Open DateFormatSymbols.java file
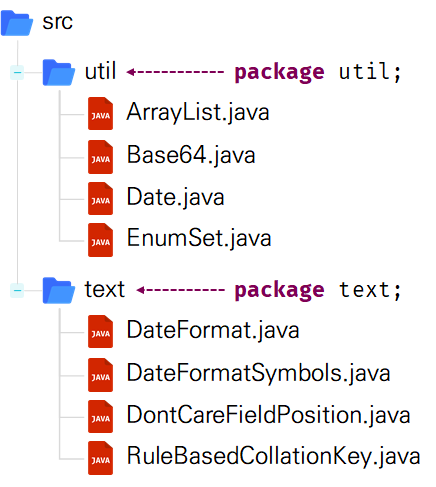The height and width of the screenshot is (487, 436). click(x=258, y=373)
